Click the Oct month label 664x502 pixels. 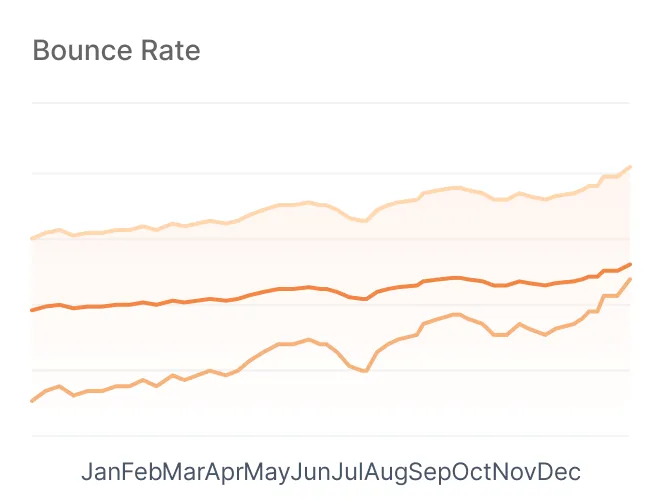click(x=473, y=471)
